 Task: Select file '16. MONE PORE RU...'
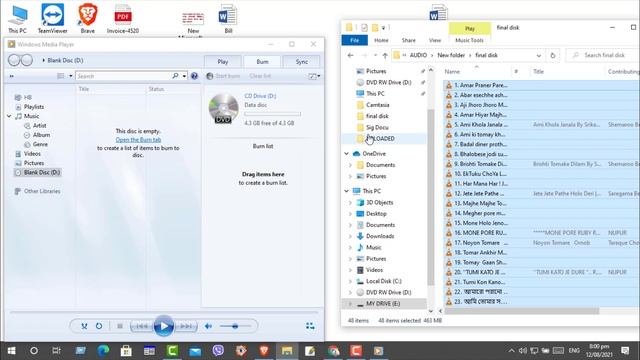click(481, 233)
